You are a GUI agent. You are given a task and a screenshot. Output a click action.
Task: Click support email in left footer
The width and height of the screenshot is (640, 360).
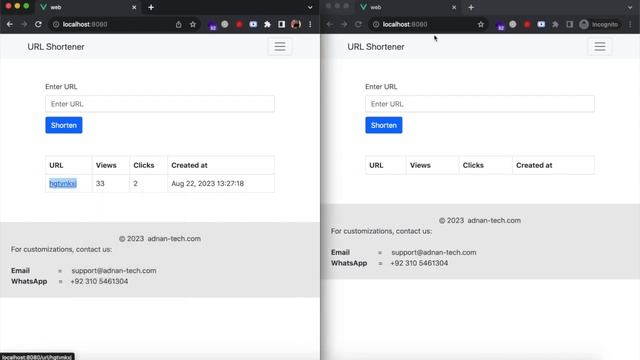[114, 271]
